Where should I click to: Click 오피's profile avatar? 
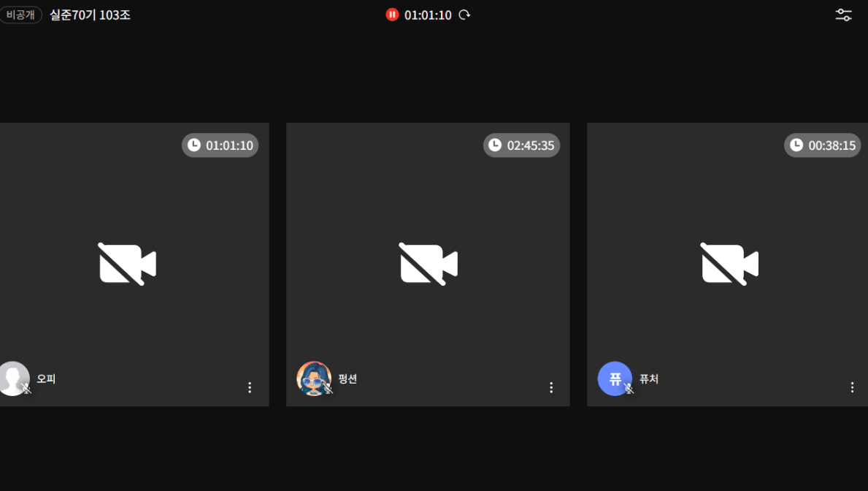(x=13, y=378)
